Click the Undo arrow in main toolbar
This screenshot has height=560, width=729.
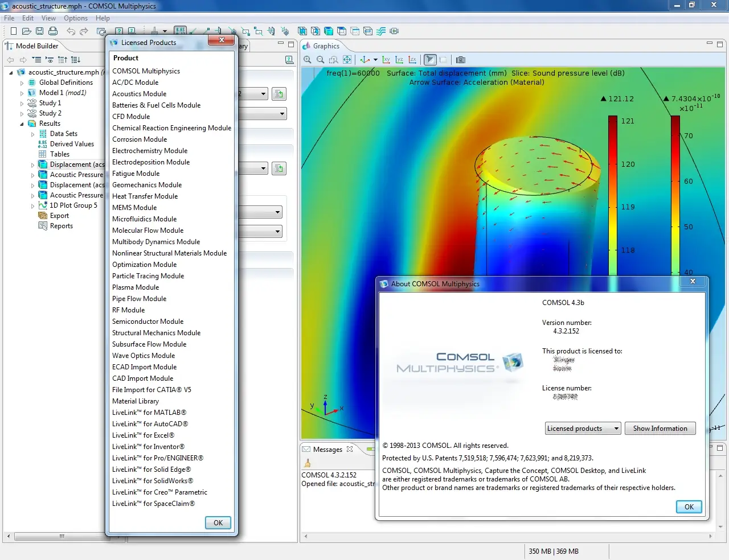click(71, 31)
